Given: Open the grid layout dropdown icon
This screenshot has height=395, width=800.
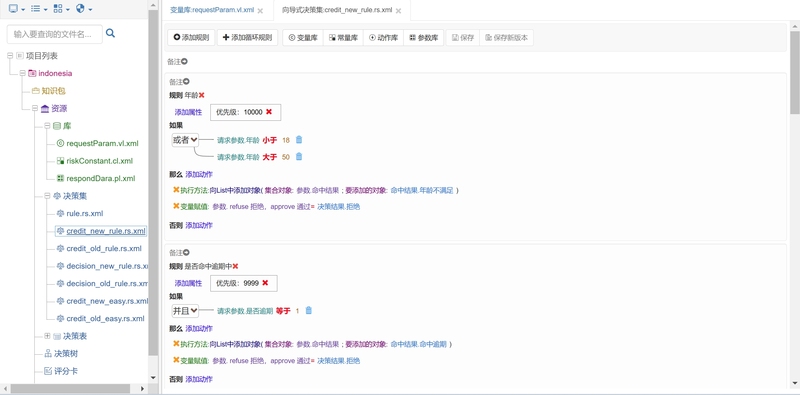Looking at the screenshot, I should pyautogui.click(x=61, y=9).
